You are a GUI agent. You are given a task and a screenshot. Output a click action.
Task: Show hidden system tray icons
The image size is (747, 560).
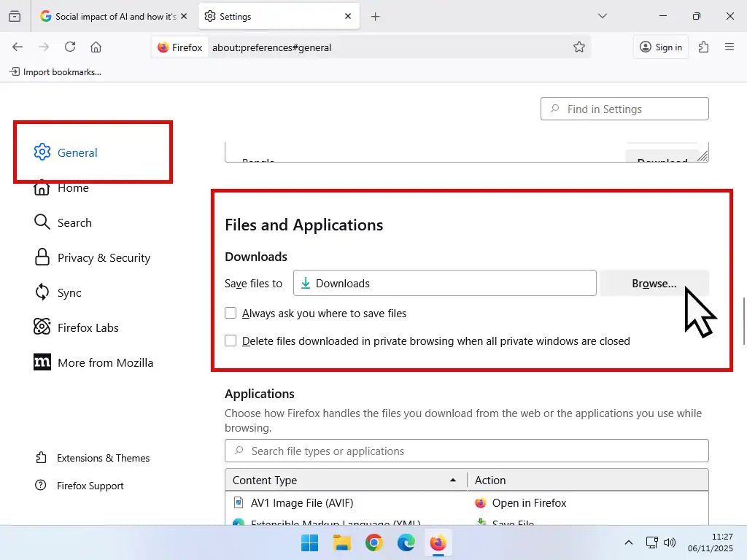click(x=628, y=542)
